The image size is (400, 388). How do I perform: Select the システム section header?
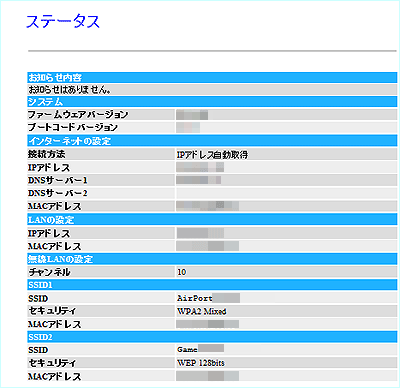(212, 102)
